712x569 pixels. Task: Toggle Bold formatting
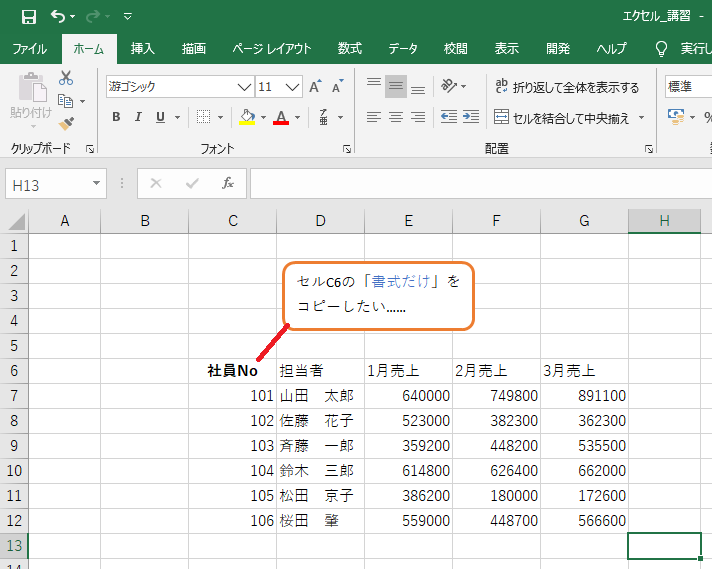click(116, 117)
